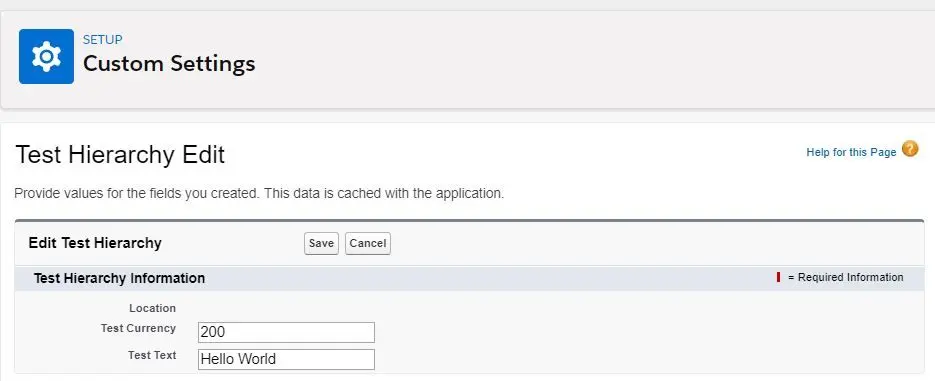Place cursor after Hello World text

click(x=278, y=360)
